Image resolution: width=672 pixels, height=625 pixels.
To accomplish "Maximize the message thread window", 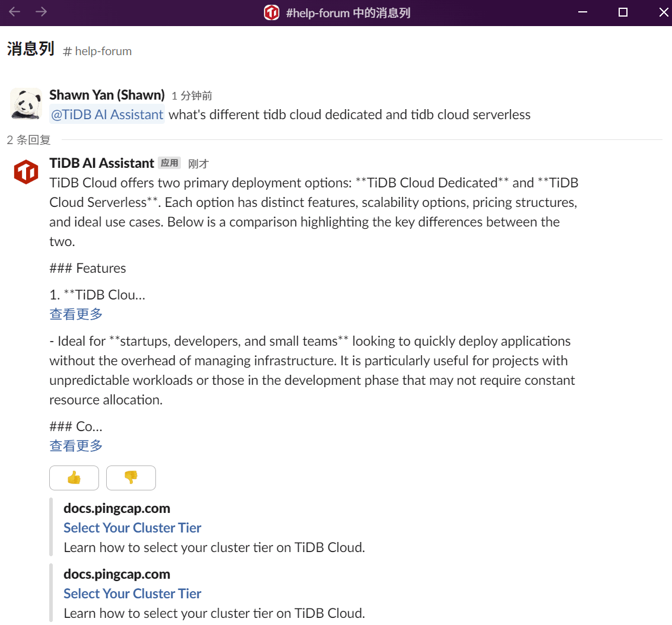I will coord(623,12).
